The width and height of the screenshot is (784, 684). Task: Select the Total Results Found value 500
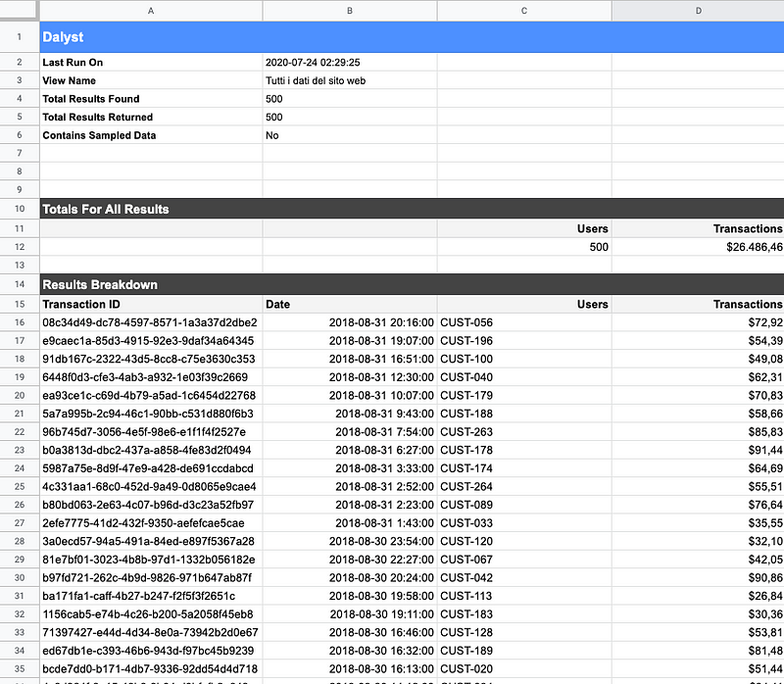coord(350,99)
